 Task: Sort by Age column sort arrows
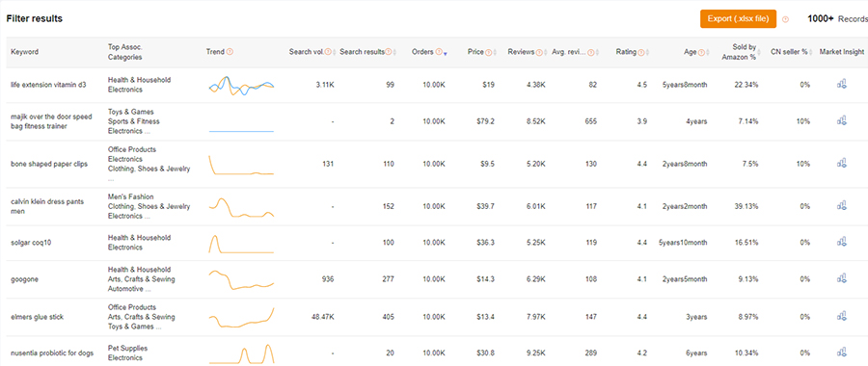[x=708, y=53]
